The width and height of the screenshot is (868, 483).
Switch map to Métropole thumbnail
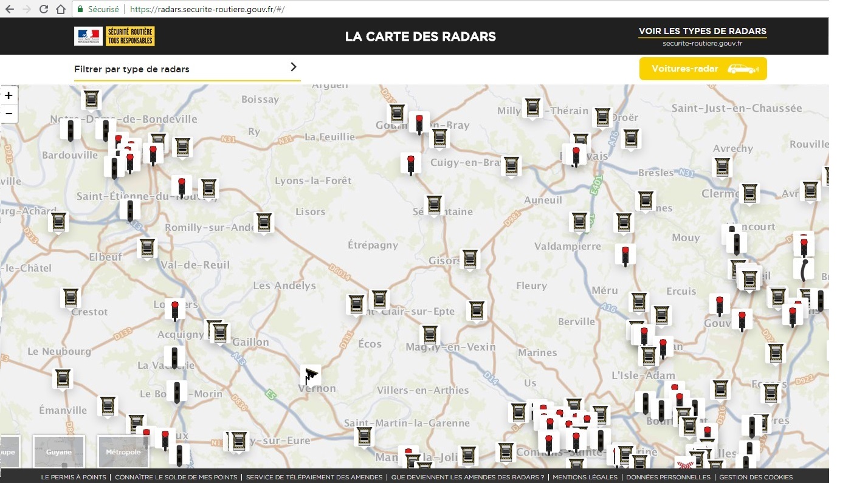[123, 451]
